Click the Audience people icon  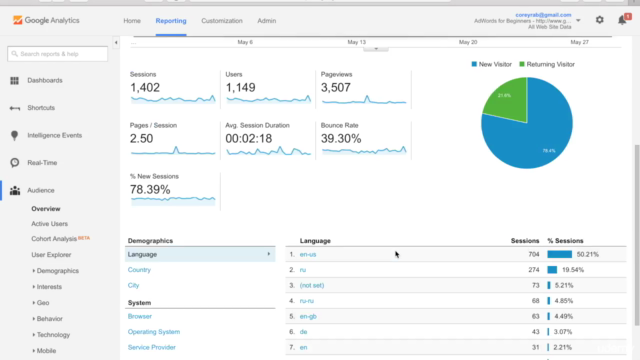pos(15,191)
